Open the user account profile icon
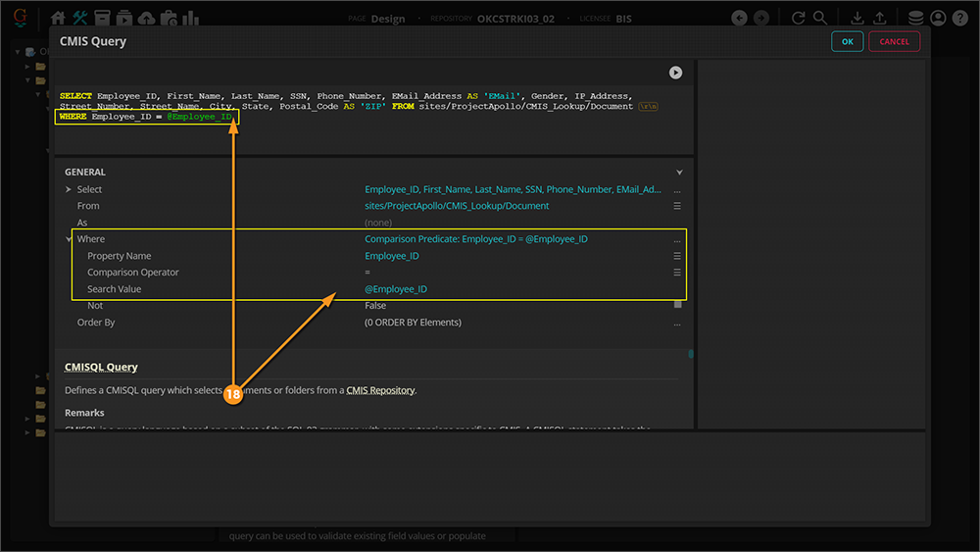Screen dimensions: 980x552 [x=938, y=18]
